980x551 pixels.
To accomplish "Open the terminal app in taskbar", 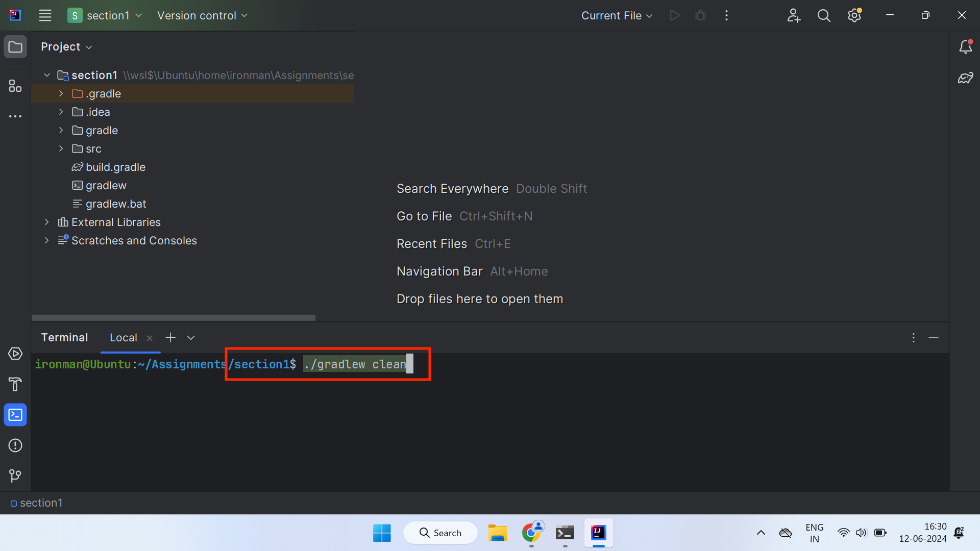I will tap(565, 533).
